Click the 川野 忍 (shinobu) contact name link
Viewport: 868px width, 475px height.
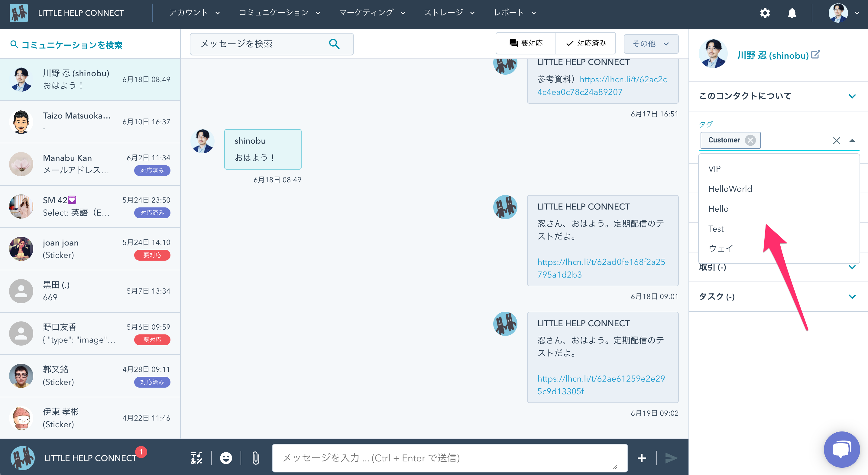pyautogui.click(x=772, y=55)
